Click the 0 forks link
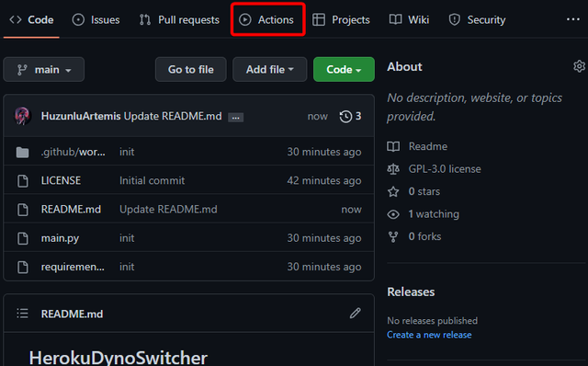 click(424, 236)
